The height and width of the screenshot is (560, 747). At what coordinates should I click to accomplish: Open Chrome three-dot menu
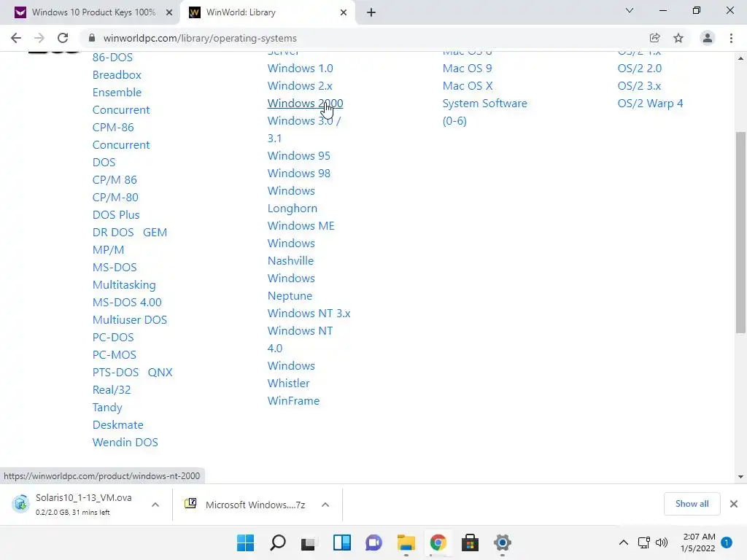click(731, 38)
